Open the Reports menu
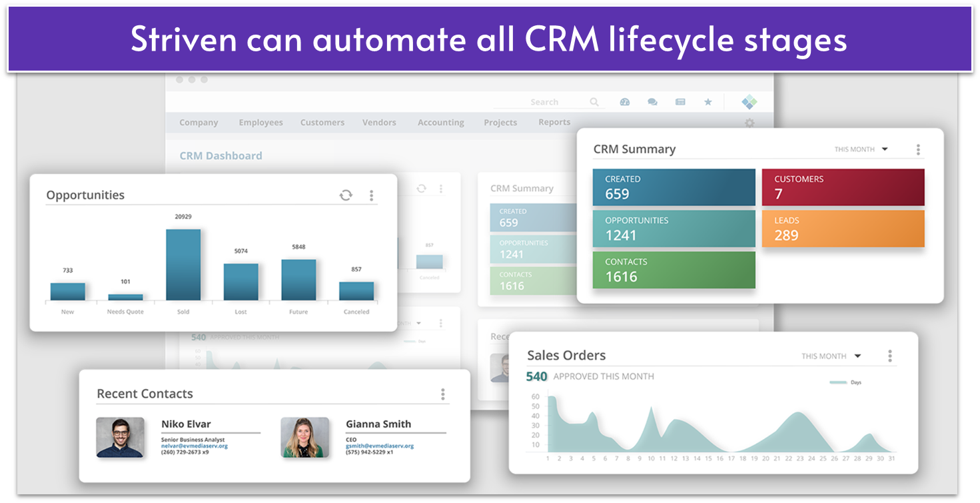This screenshot has height=503, width=980. (554, 123)
